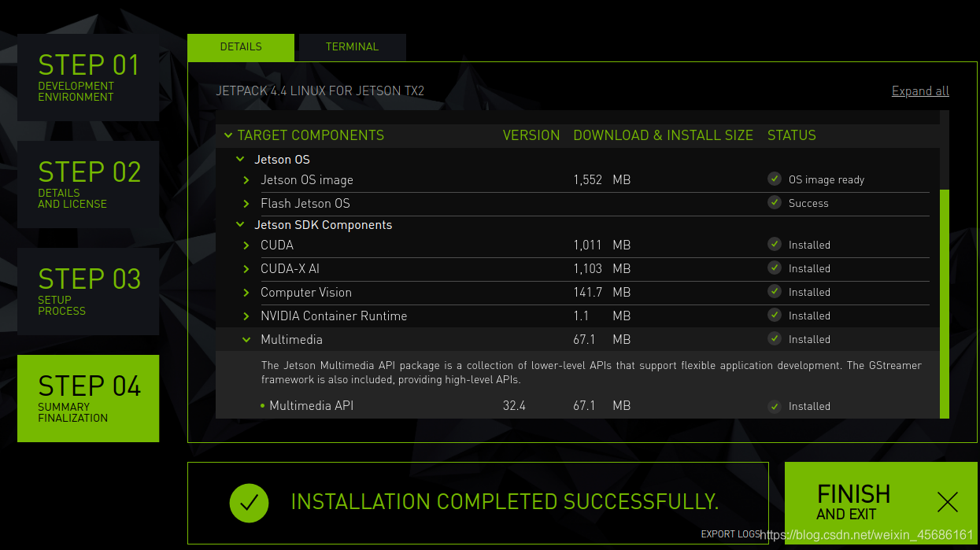Expand the Flash Jetson OS row
This screenshot has width=980, height=550.
[246, 204]
